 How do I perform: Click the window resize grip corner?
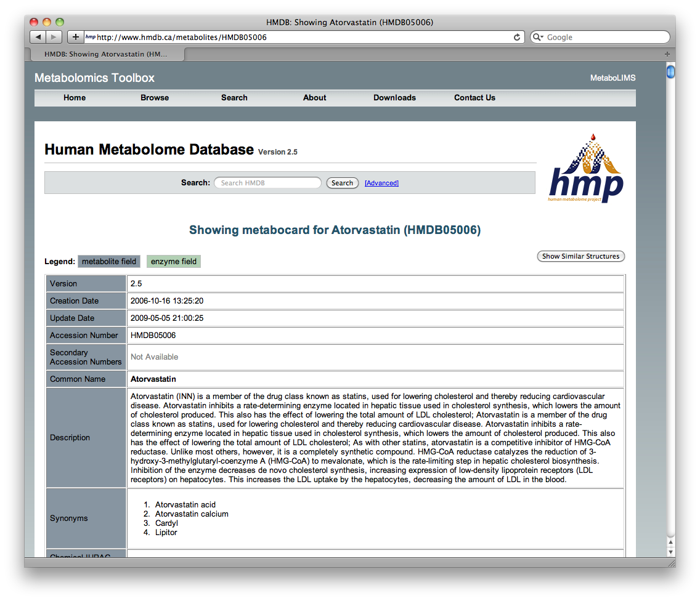(x=671, y=563)
